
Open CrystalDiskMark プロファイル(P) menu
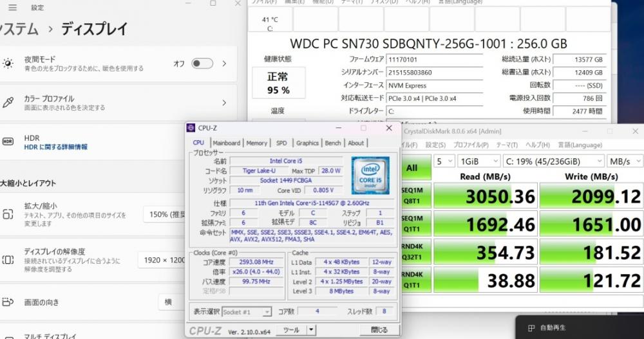pyautogui.click(x=471, y=145)
